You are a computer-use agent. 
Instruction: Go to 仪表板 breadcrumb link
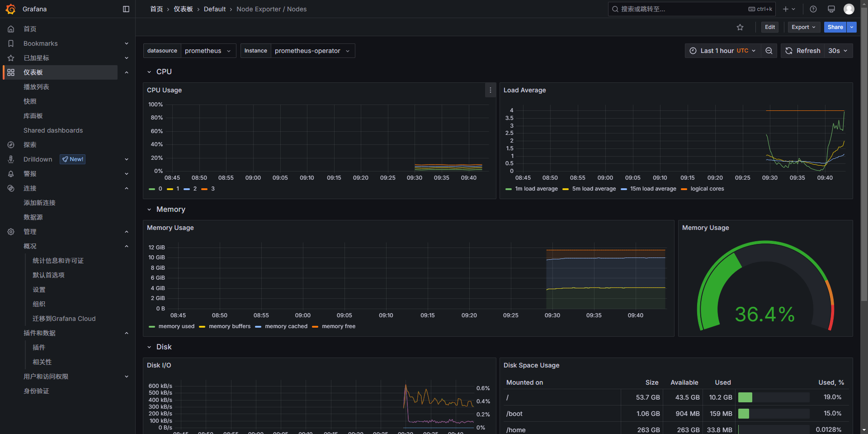pyautogui.click(x=183, y=9)
